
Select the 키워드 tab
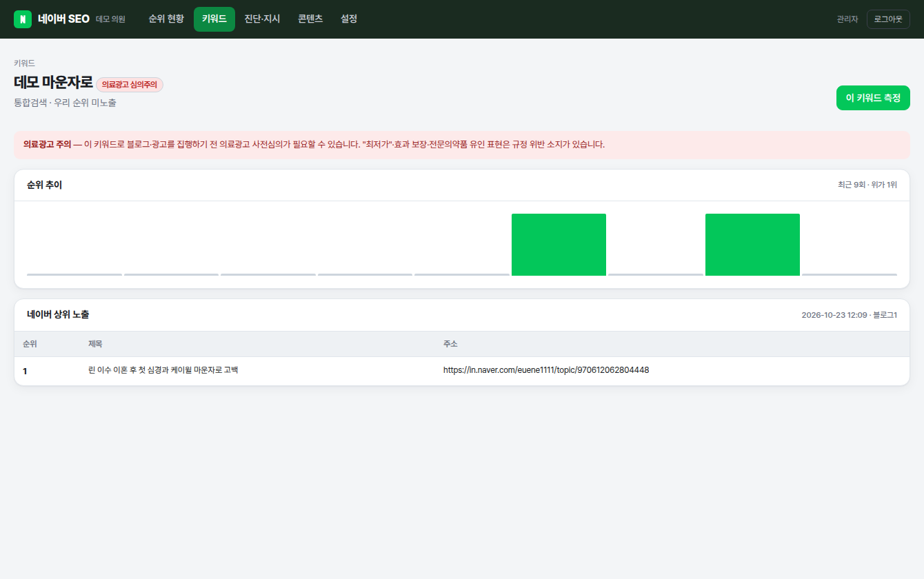(x=214, y=19)
